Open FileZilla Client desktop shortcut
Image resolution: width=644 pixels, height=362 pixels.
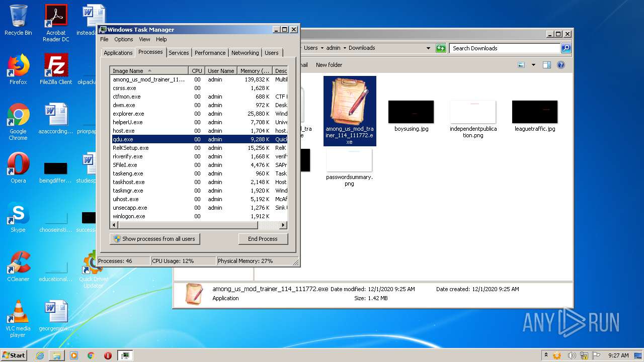[56, 69]
